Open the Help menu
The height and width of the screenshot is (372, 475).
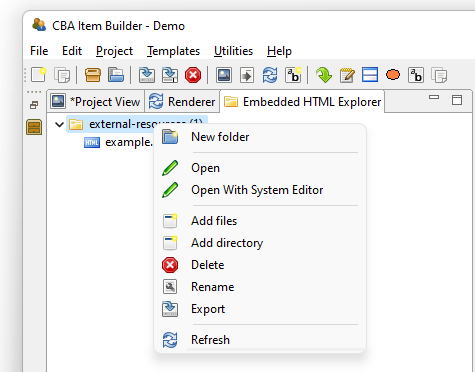[x=279, y=51]
